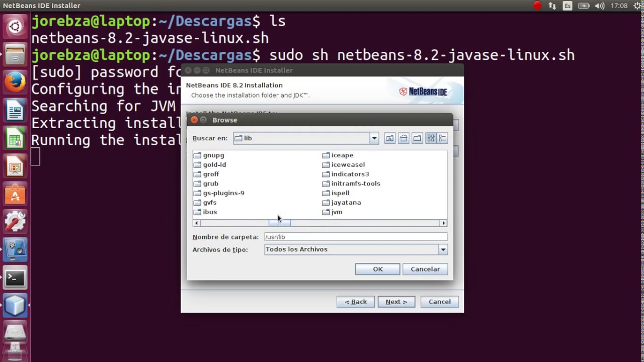This screenshot has width=644, height=362.
Task: Click the file list scrollbar left arrow
Action: coord(197,223)
